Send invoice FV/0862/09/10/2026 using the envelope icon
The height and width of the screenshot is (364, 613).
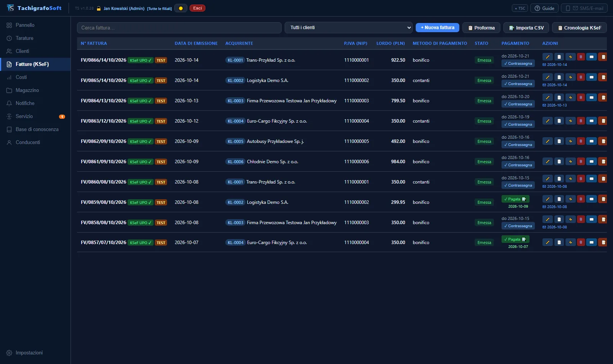pos(592,141)
